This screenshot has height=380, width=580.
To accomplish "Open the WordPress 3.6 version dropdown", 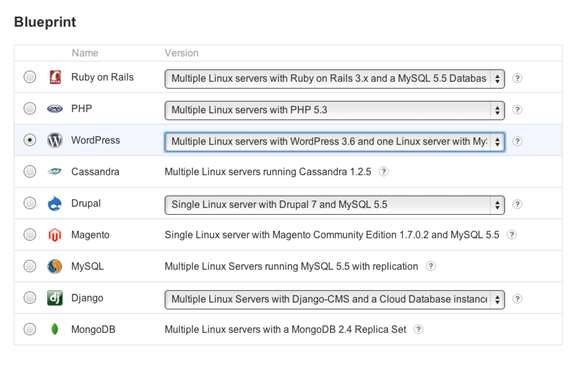I will tap(334, 142).
